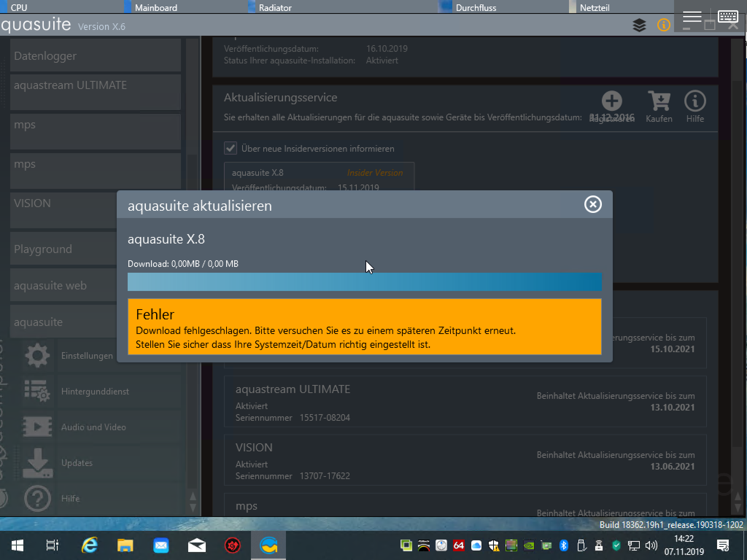
Task: Open Internet Explorer from the taskbar
Action: click(89, 545)
